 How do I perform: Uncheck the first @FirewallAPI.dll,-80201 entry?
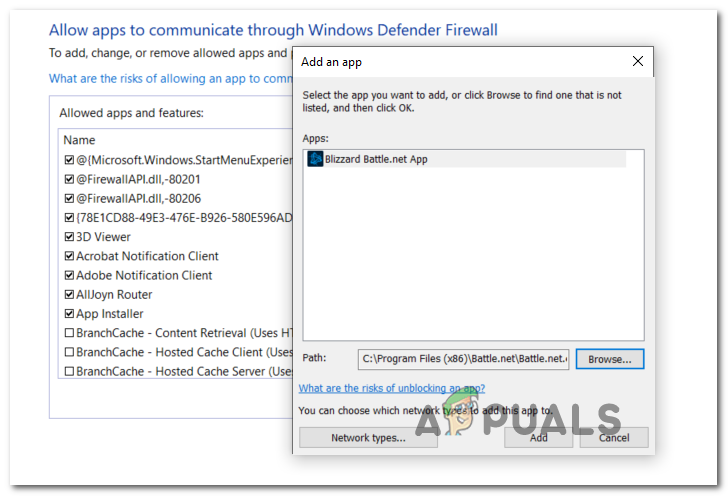(69, 179)
